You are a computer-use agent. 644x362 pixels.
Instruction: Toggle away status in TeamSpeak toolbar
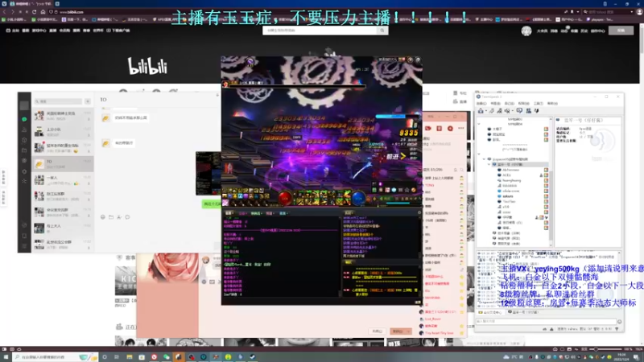coord(499,111)
